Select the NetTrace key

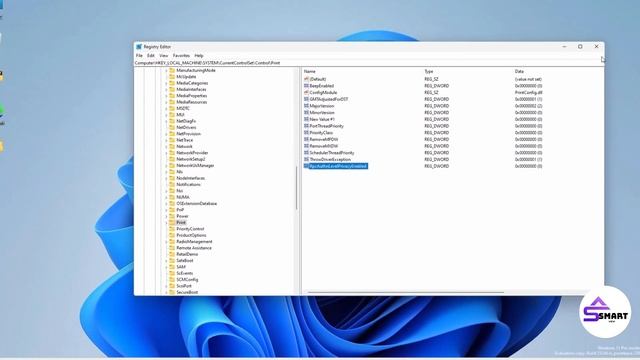[x=184, y=140]
